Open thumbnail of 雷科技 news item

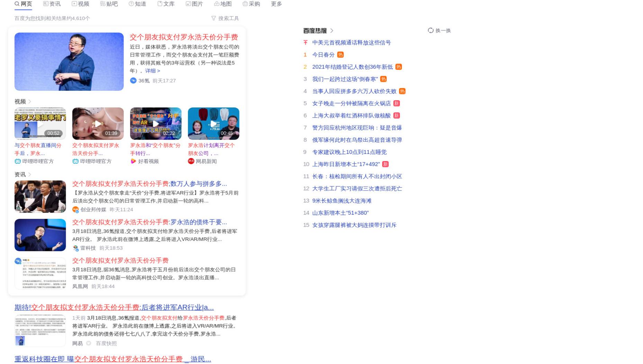coord(40,235)
